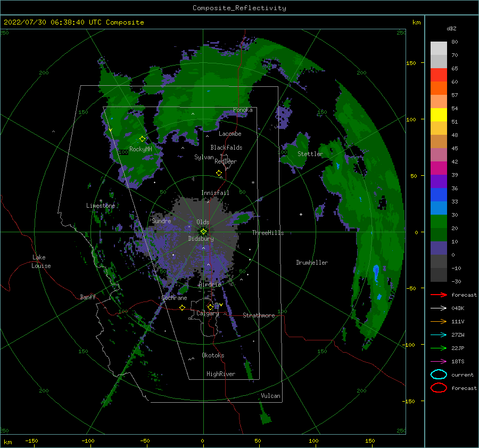Click the Olds city label

click(x=203, y=222)
